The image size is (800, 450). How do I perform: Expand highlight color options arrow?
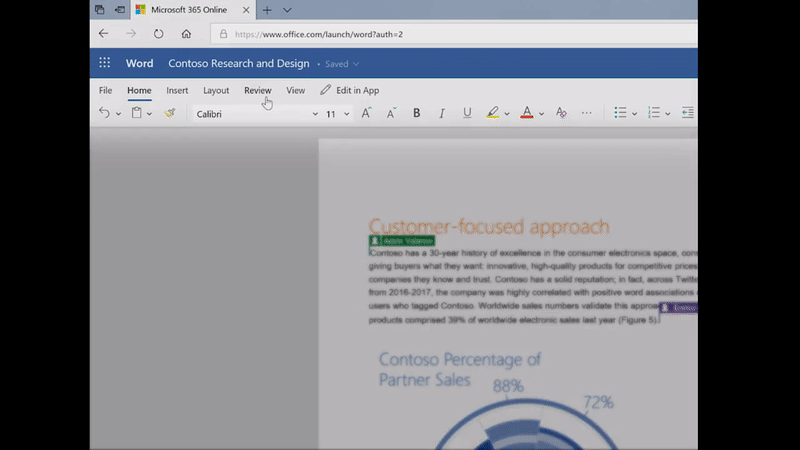(x=507, y=114)
